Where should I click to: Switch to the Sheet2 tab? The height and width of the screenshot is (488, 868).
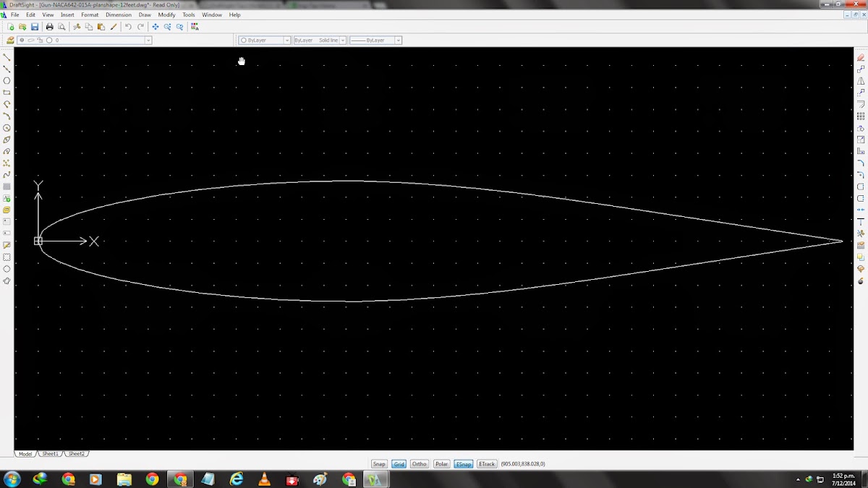coord(77,454)
